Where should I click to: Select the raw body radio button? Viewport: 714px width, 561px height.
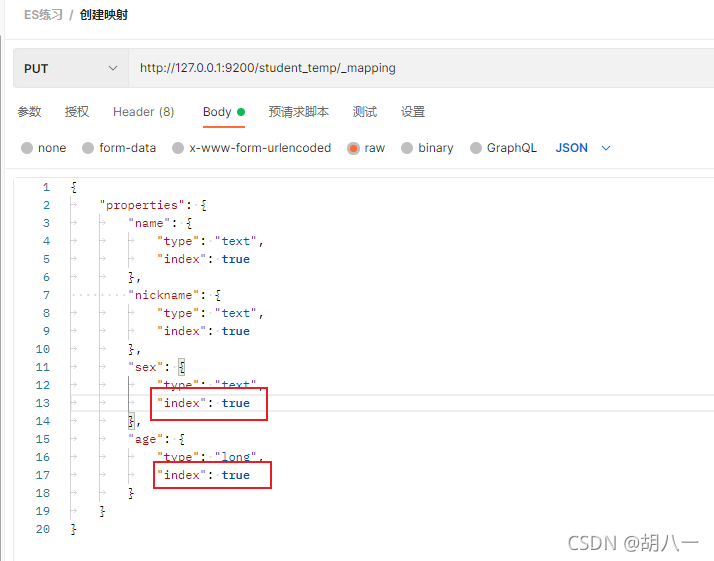point(353,148)
